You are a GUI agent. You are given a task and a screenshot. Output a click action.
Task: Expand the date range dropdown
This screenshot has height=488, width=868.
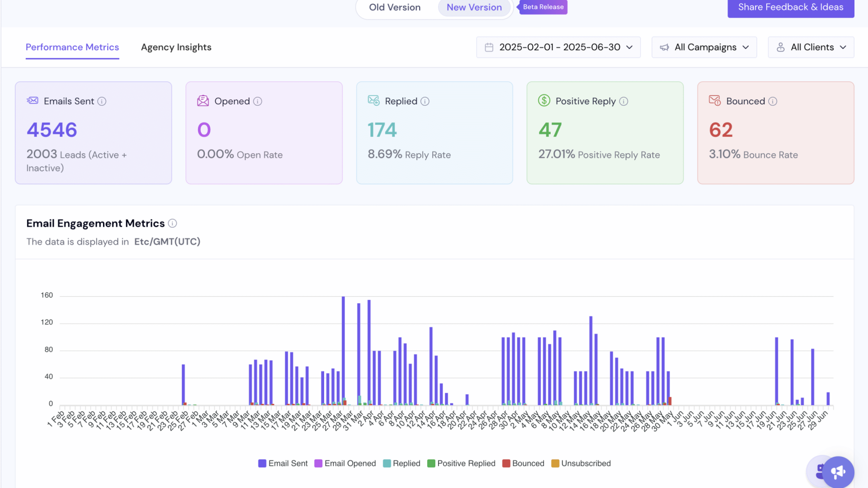[629, 47]
